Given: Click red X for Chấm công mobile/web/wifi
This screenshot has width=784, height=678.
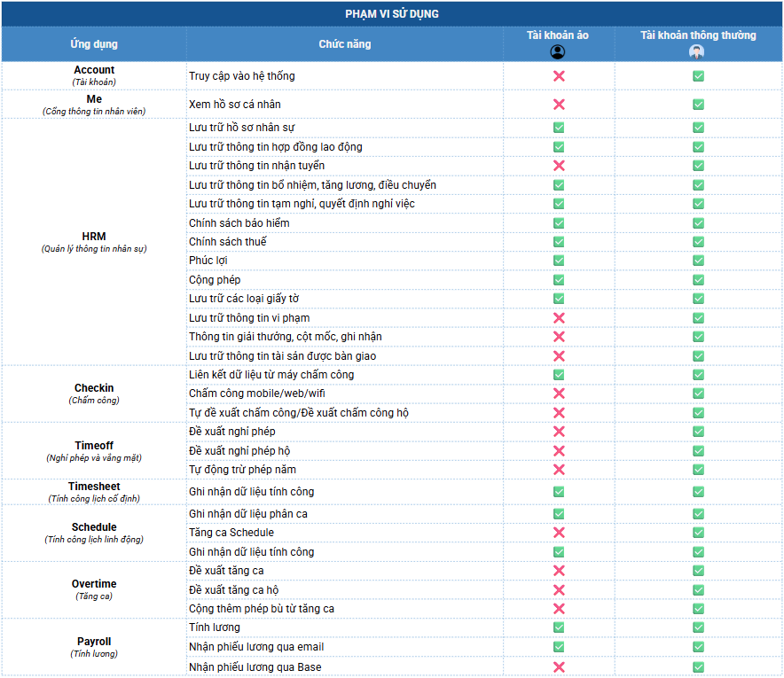Looking at the screenshot, I should coord(559,394).
